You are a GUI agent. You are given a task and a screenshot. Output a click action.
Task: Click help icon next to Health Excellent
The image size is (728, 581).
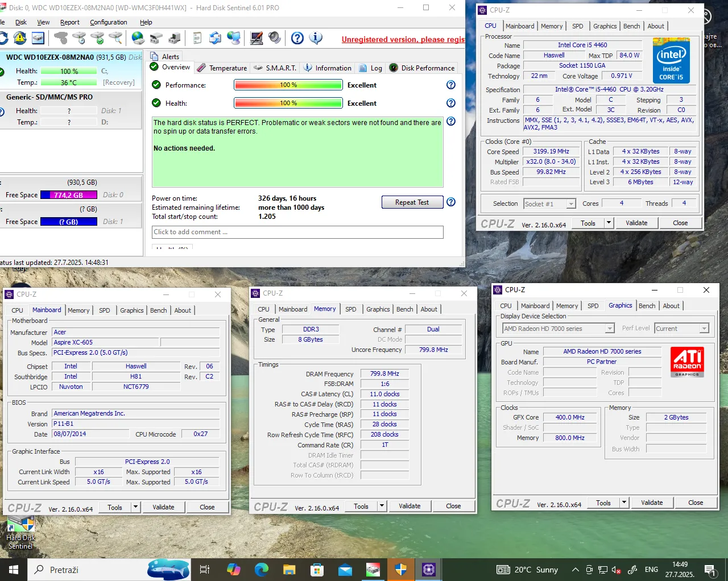(x=451, y=103)
